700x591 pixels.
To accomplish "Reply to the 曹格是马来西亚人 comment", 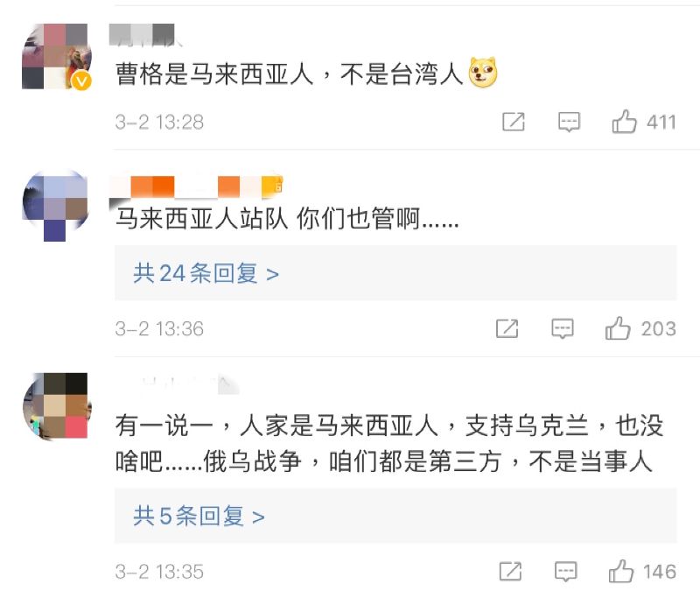I will [x=569, y=122].
